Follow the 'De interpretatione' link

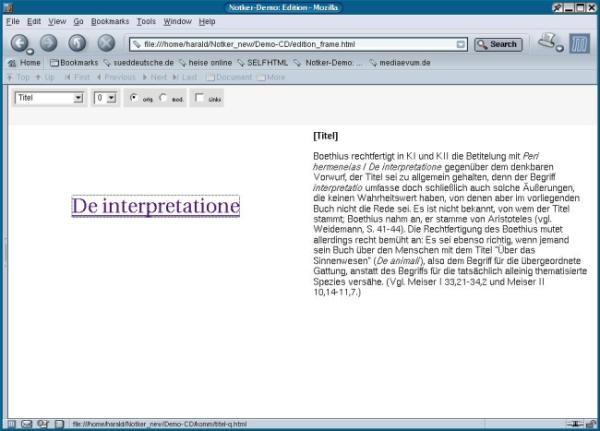[x=156, y=207]
